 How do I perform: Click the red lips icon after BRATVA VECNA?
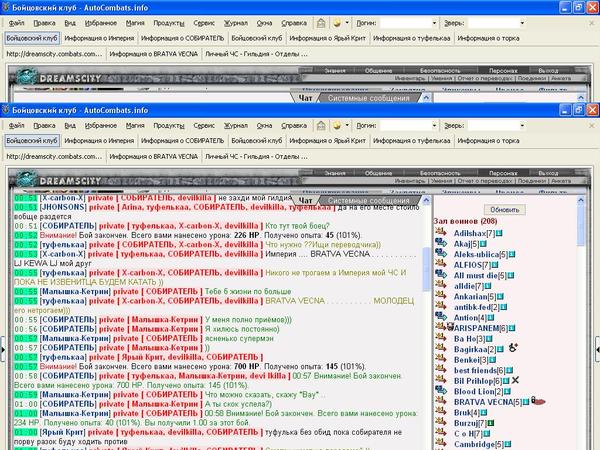[538, 401]
